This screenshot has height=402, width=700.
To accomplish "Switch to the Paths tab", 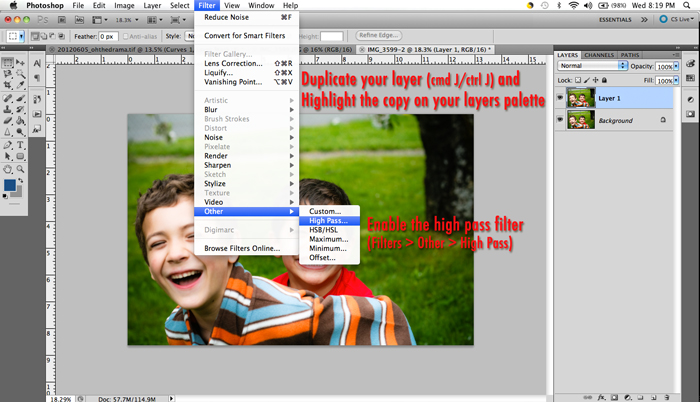I will 629,55.
